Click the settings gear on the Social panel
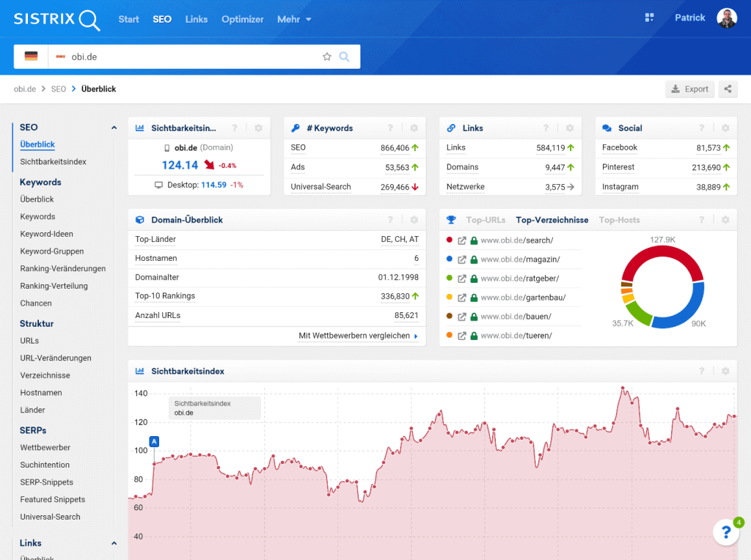The image size is (751, 560). tap(725, 128)
